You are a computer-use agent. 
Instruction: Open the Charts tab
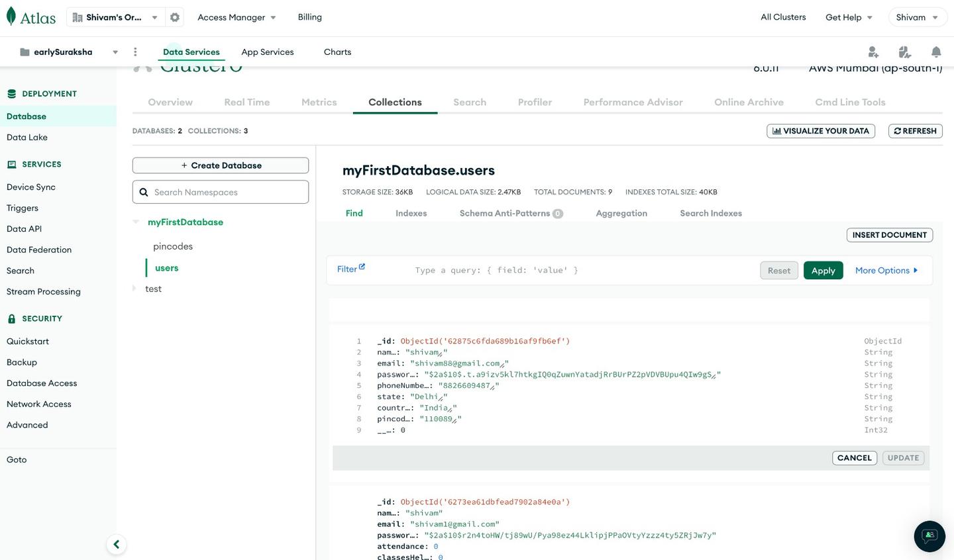click(338, 52)
